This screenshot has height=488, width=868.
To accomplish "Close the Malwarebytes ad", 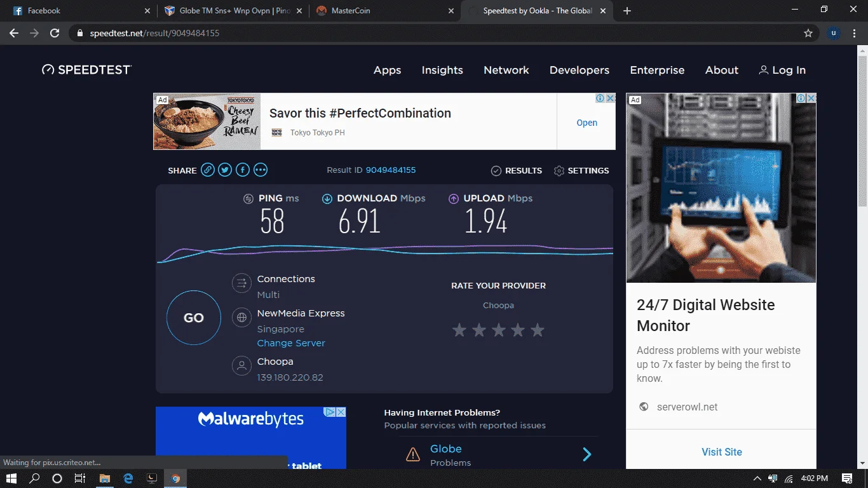I will click(x=341, y=412).
